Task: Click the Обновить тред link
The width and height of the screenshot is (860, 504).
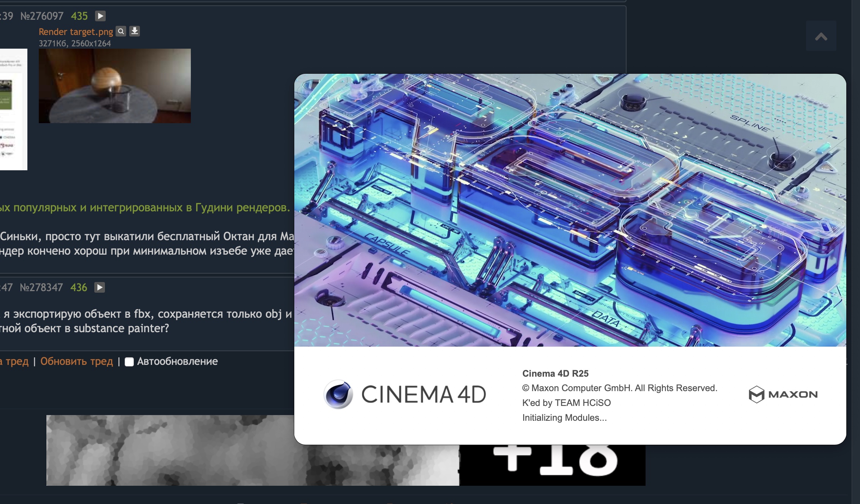Action: point(76,361)
